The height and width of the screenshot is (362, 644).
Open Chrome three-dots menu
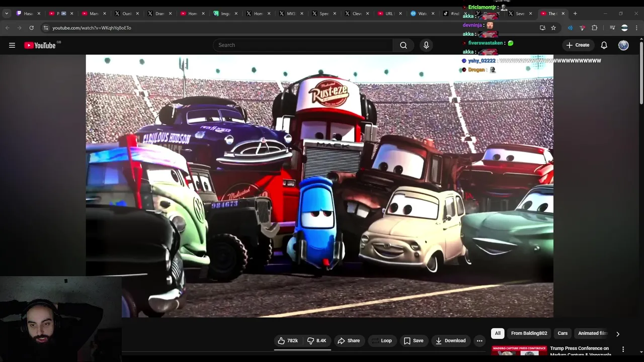tap(636, 28)
